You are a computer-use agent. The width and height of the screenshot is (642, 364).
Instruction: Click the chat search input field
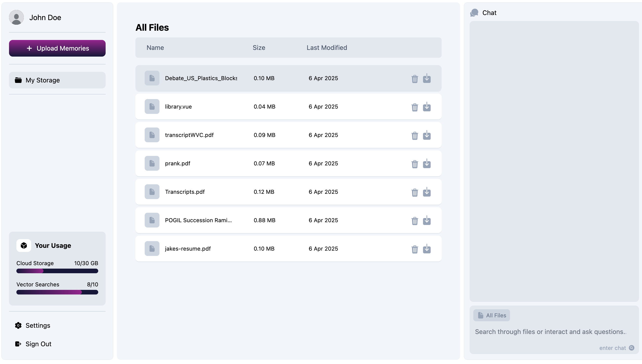pos(550,331)
